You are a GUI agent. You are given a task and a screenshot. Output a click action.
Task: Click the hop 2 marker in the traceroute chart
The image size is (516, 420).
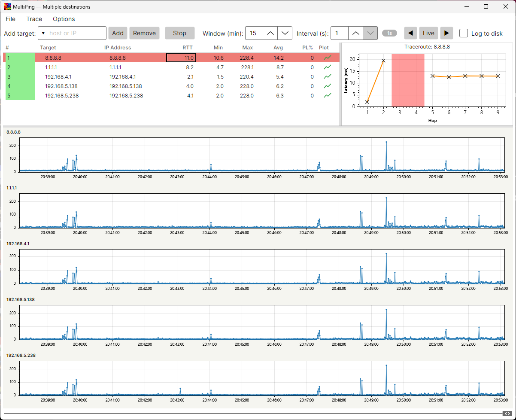(383, 61)
